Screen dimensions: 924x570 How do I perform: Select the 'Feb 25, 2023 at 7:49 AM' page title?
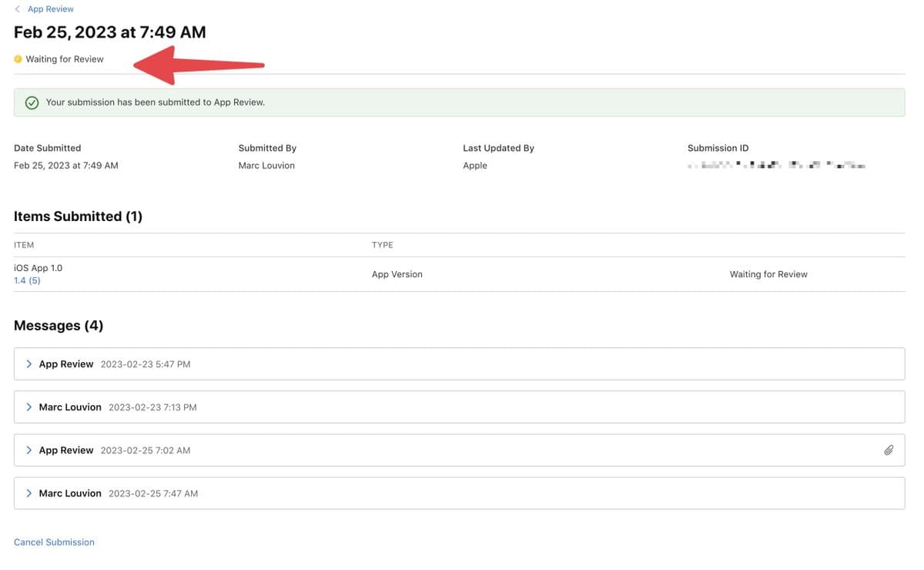pyautogui.click(x=110, y=32)
